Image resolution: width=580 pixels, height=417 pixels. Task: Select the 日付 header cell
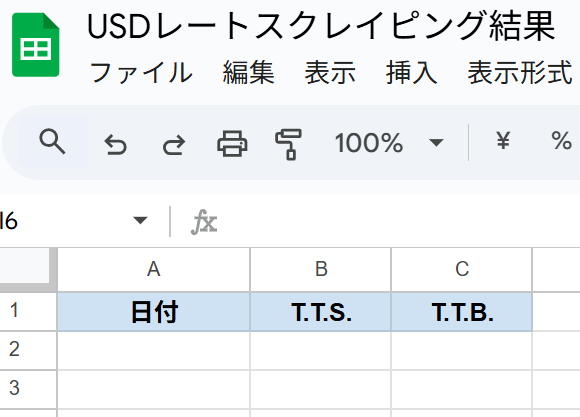(154, 312)
